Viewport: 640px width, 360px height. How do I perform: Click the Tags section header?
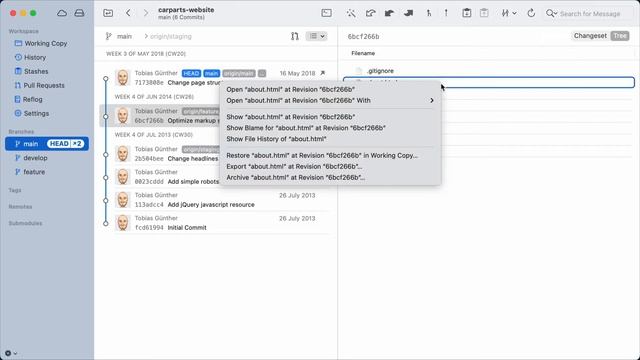(15, 190)
